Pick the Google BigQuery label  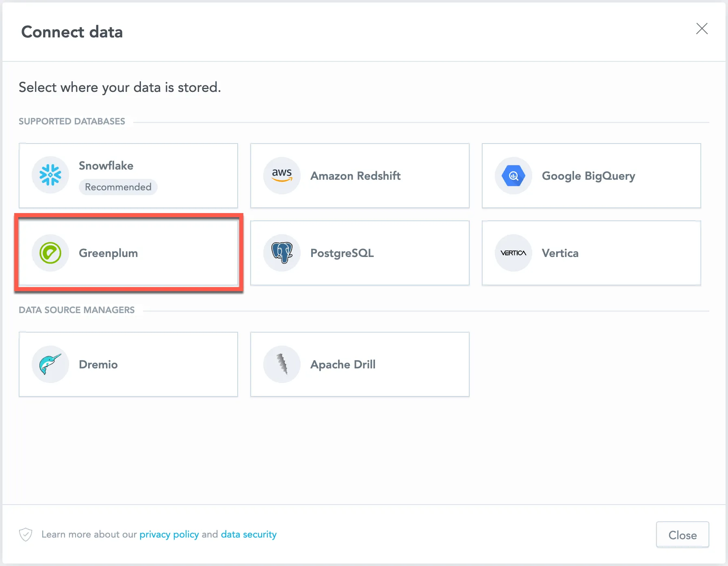[x=588, y=176]
